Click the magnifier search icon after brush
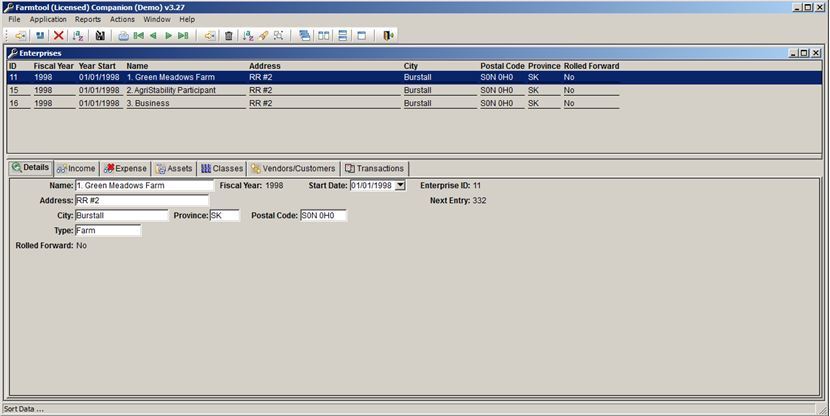 pyautogui.click(x=278, y=35)
